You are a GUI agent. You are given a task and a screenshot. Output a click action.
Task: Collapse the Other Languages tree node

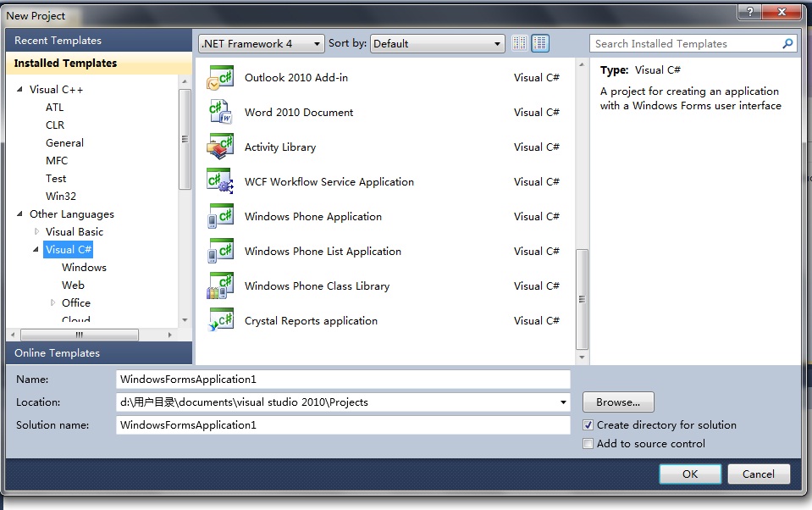click(19, 214)
